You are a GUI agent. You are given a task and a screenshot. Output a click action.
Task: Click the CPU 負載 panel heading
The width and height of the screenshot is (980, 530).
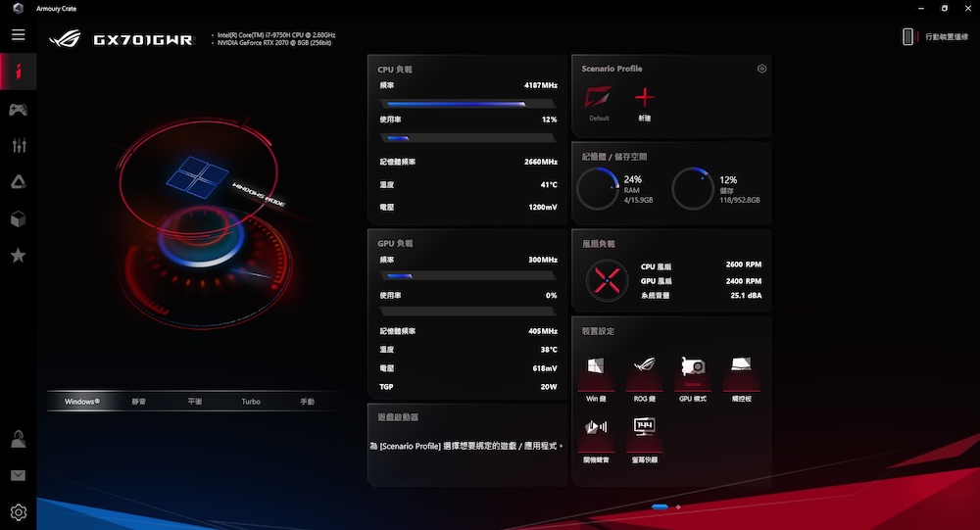click(395, 70)
